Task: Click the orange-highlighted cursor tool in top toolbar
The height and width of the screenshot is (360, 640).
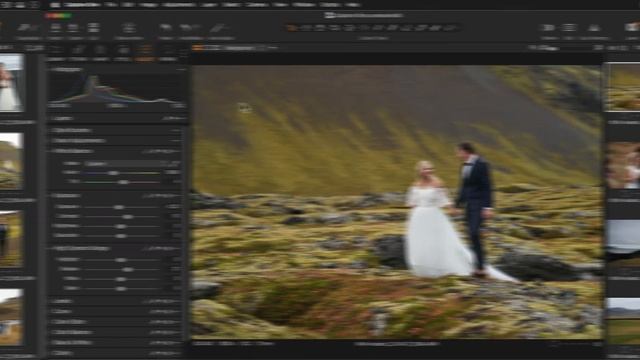Action: [x=291, y=28]
